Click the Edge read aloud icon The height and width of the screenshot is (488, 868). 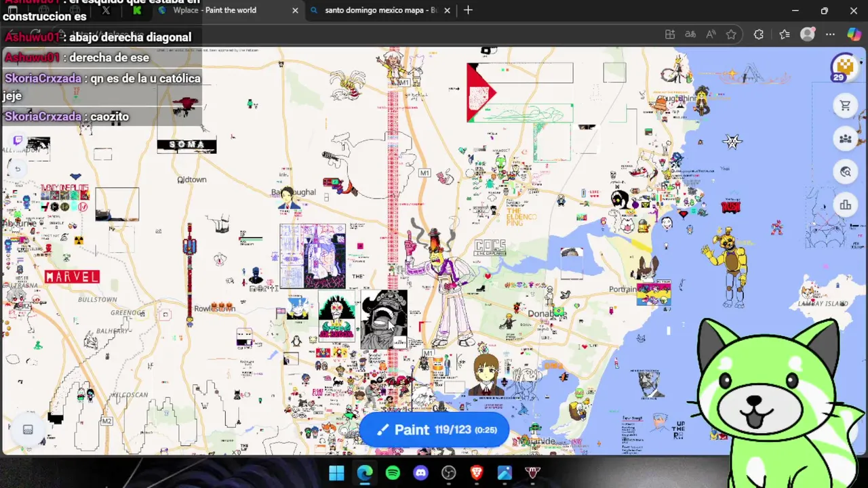pos(711,35)
